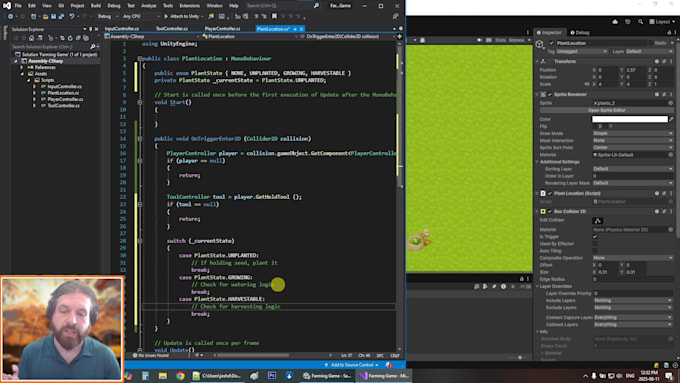The image size is (680, 383).
Task: Click the search icon in Unity toolbar
Action: (640, 22)
